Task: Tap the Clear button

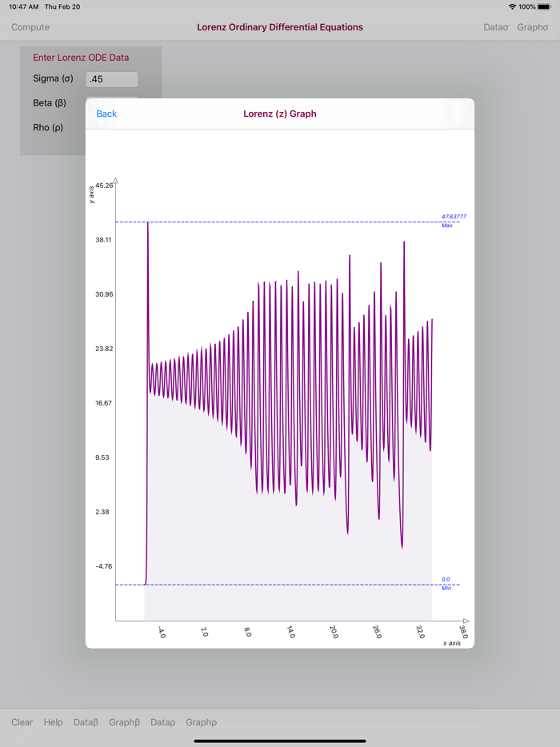Action: pyautogui.click(x=22, y=722)
